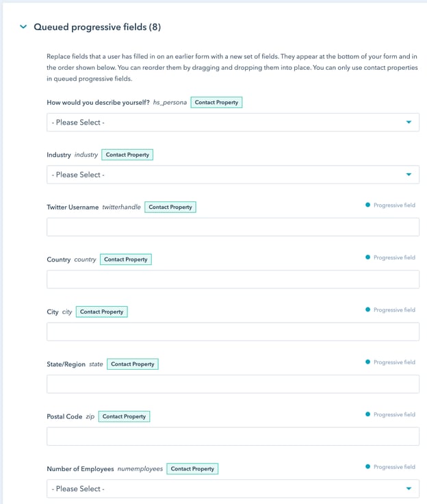Click the Twitter Username text input
This screenshot has height=504, width=427.
tap(233, 227)
